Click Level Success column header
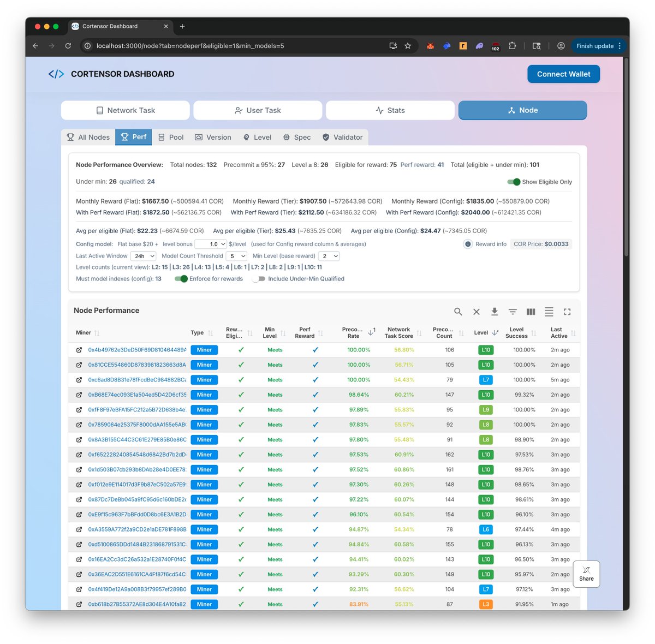The height and width of the screenshot is (644, 655). point(516,333)
